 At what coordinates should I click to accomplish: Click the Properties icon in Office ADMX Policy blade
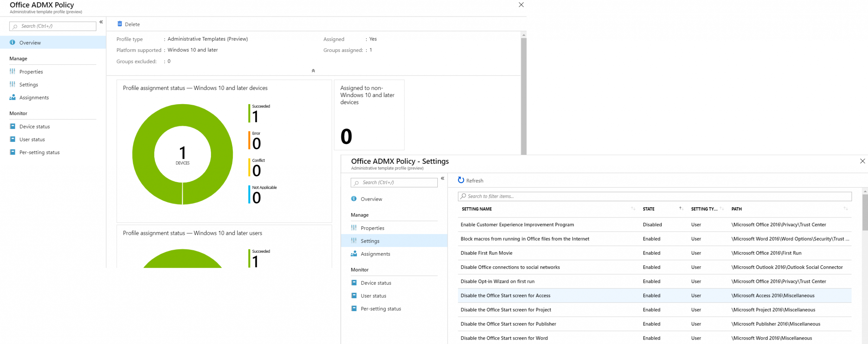coord(13,71)
